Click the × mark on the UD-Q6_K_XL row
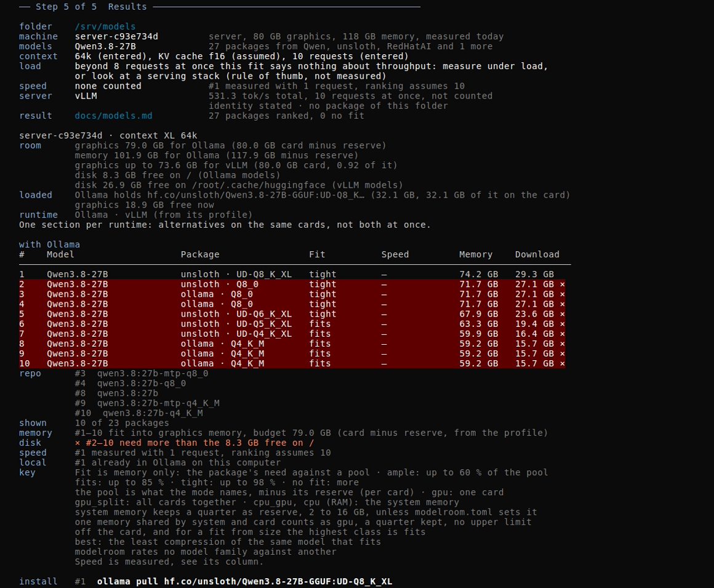 click(x=563, y=314)
